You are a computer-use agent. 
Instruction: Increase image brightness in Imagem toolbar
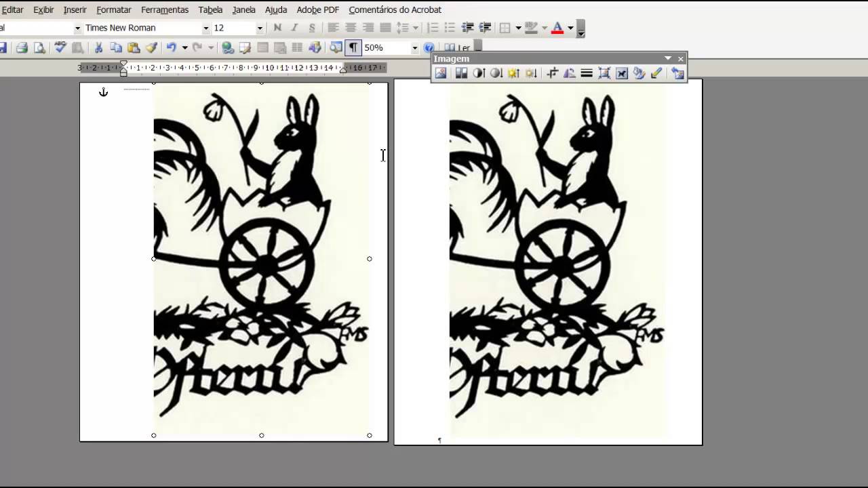pos(513,73)
